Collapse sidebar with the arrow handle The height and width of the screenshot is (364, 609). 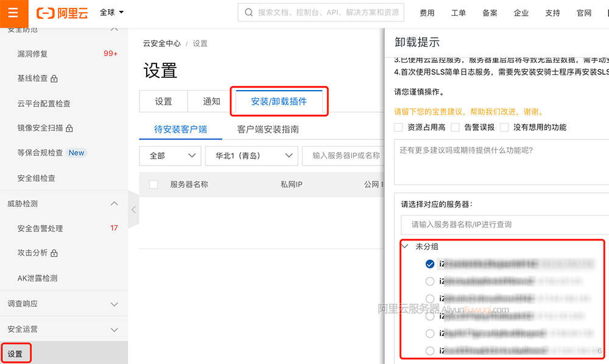point(133,209)
